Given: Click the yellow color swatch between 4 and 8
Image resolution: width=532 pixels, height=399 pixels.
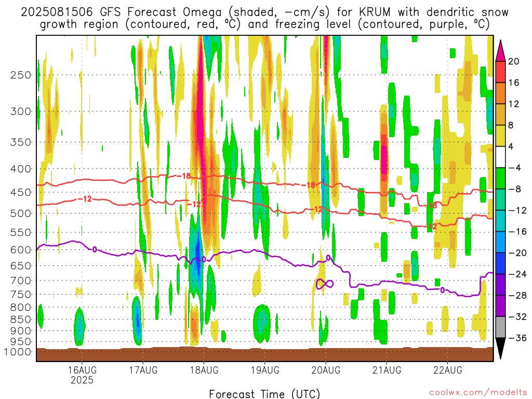Looking at the screenshot, I should pos(500,136).
